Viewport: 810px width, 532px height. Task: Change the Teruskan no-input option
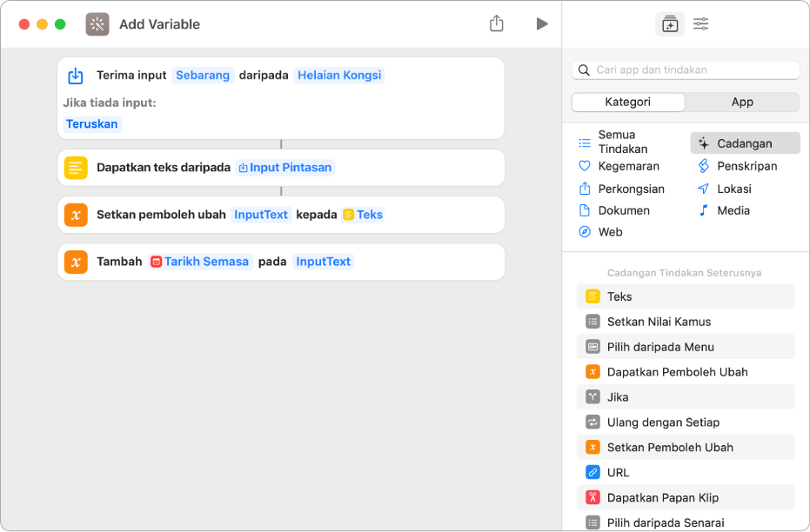click(92, 123)
